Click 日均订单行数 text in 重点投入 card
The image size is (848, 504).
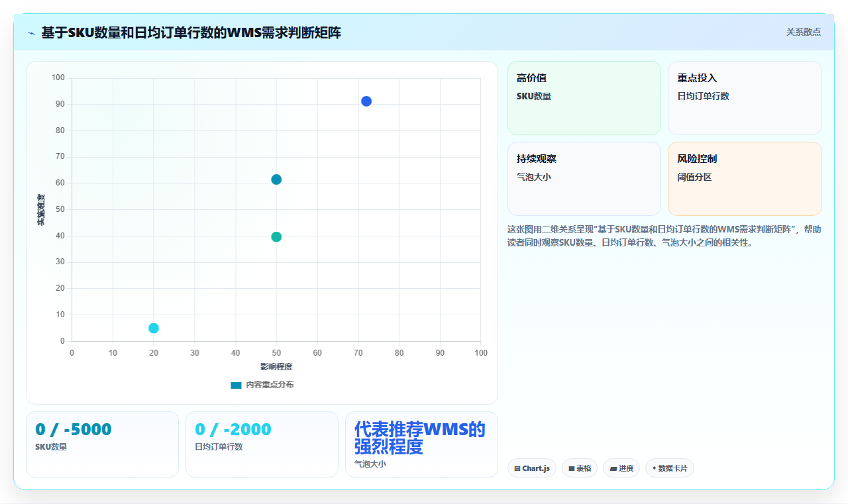(x=703, y=97)
